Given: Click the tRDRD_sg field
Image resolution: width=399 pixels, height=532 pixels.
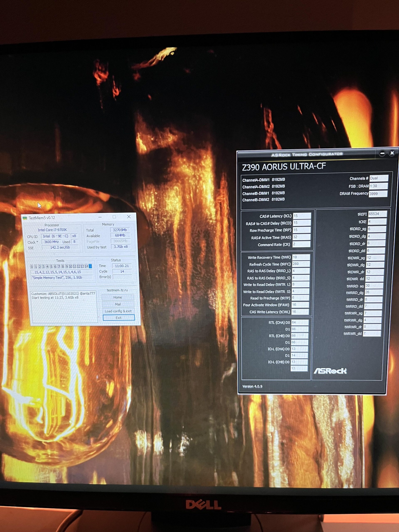Looking at the screenshot, I should (377, 229).
